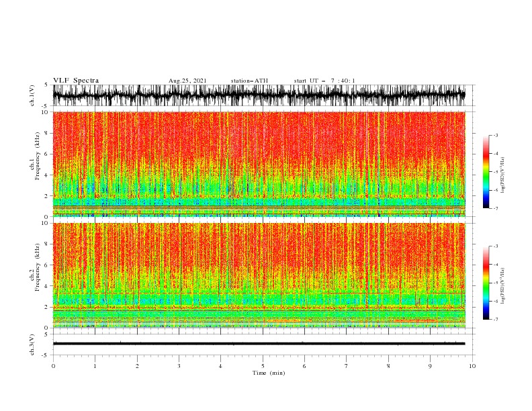
Task: Click the ch.2 spectrogram colorbar
Action: (486, 283)
